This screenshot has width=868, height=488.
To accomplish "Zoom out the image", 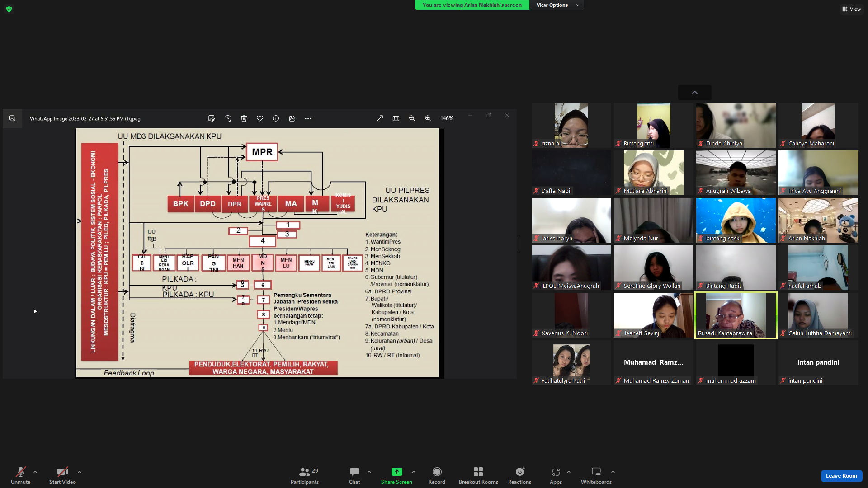I will 412,118.
